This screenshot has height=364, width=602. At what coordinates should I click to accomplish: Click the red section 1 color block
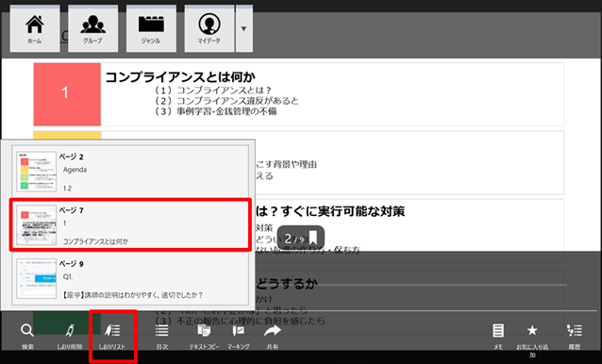point(67,94)
